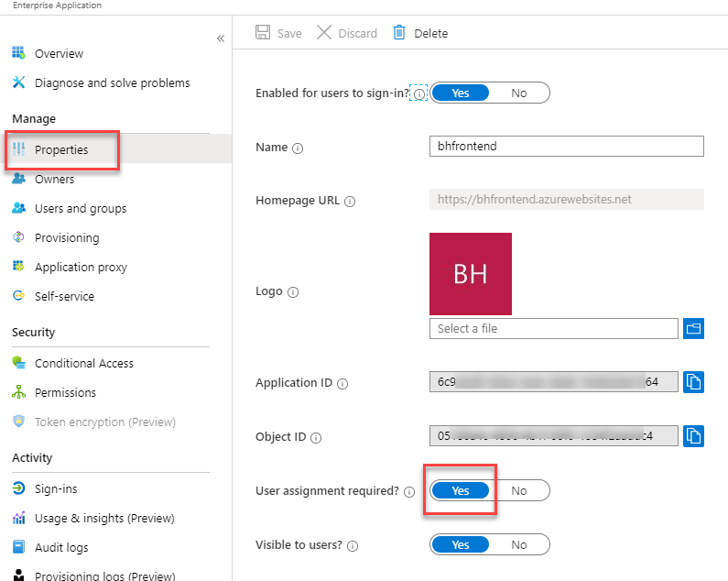Set User assignment required to Yes
Screen dimensions: 728x581
click(460, 490)
